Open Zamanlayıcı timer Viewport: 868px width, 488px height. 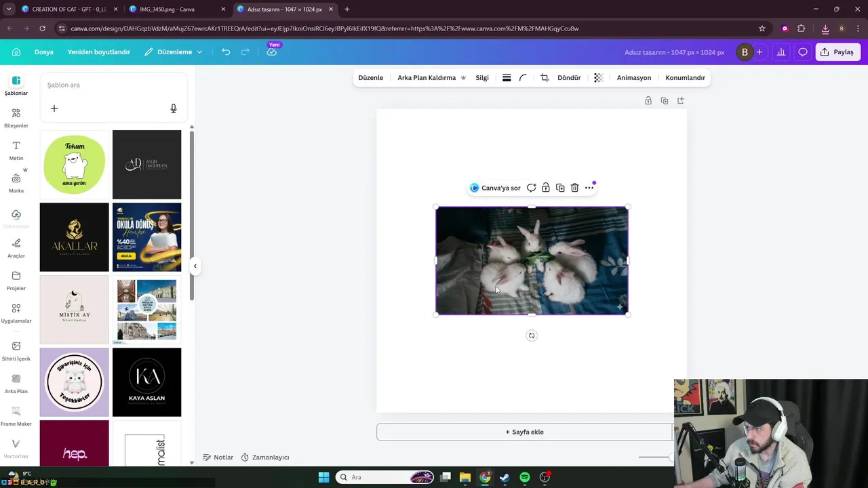coord(265,457)
